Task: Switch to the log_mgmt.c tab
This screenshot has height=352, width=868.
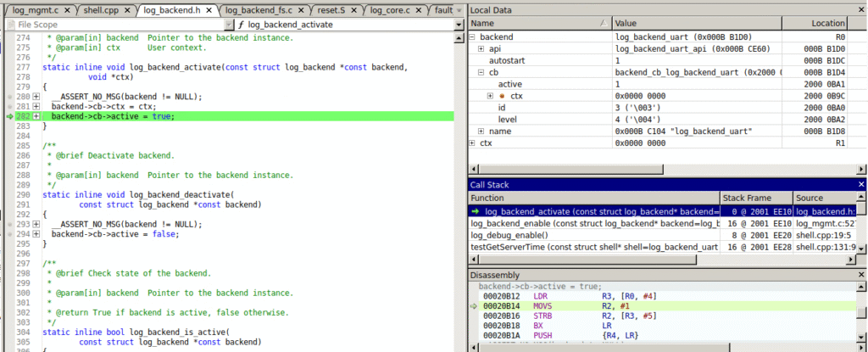Action: pos(36,10)
